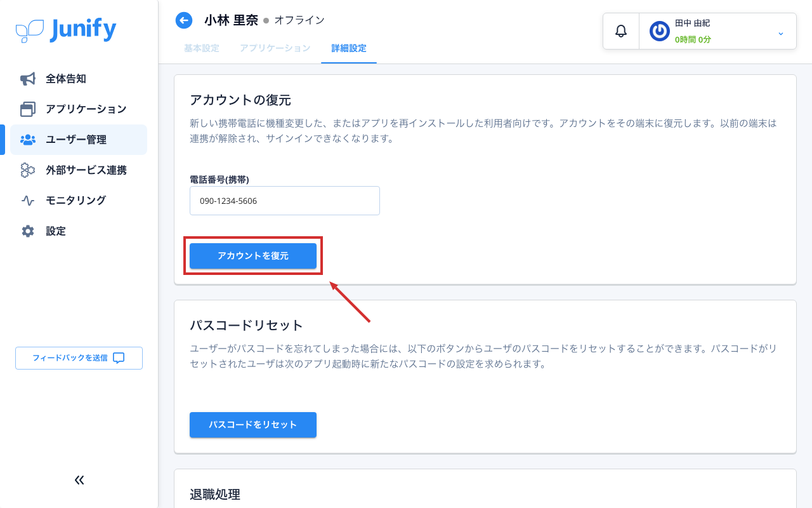Open notifications bell icon
The image size is (812, 508).
click(621, 30)
